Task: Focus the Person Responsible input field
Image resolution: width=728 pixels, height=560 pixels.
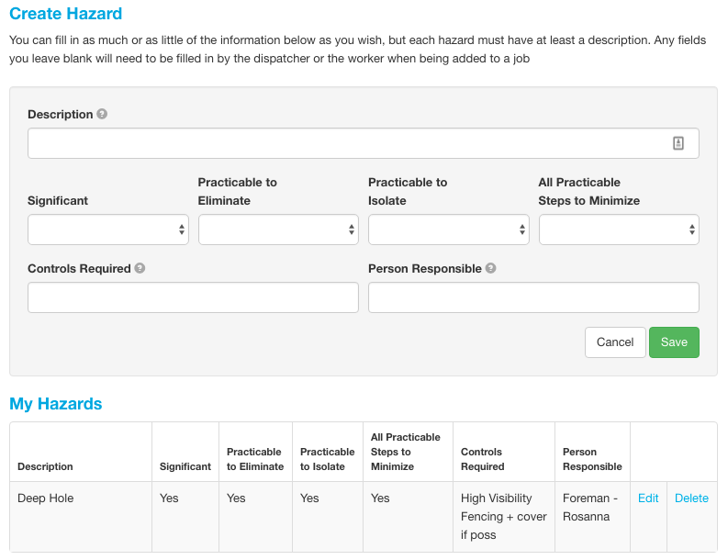Action: (x=533, y=297)
